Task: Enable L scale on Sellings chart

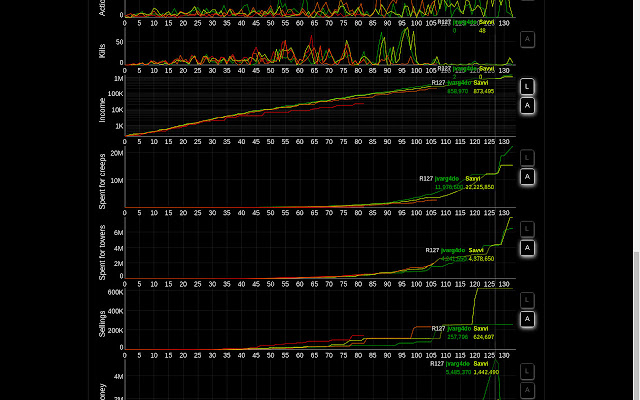Action: point(527,300)
